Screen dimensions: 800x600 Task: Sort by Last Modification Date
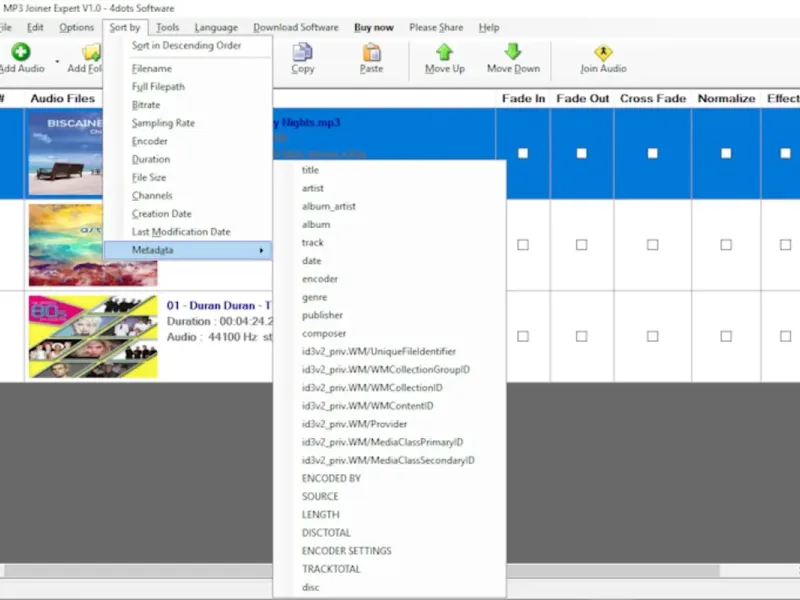186,232
